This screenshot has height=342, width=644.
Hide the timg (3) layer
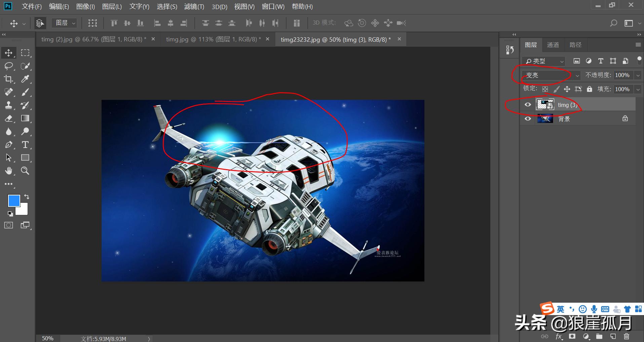[x=528, y=105]
